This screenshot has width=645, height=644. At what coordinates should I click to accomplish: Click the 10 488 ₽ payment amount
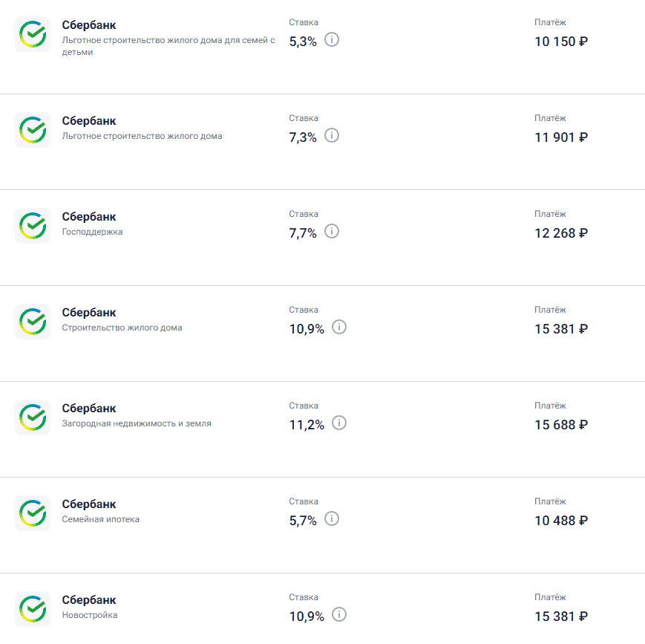tap(561, 521)
